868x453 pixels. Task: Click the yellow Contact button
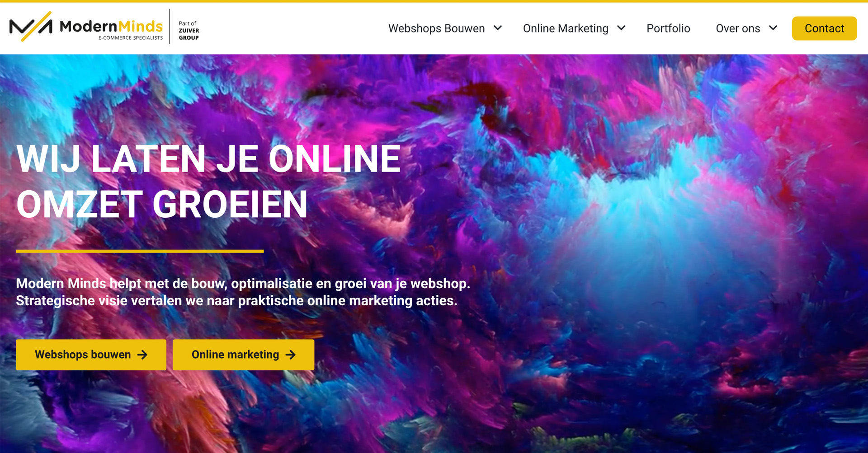[x=824, y=28]
